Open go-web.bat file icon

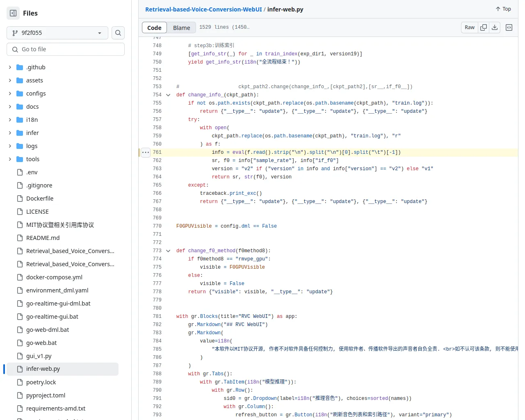(20, 343)
